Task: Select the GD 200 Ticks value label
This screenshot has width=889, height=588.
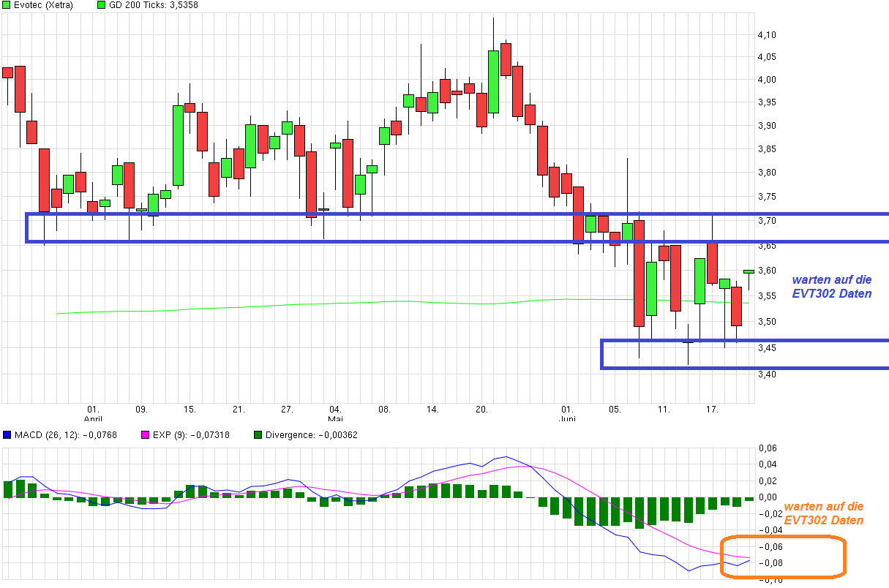Action: point(154,5)
